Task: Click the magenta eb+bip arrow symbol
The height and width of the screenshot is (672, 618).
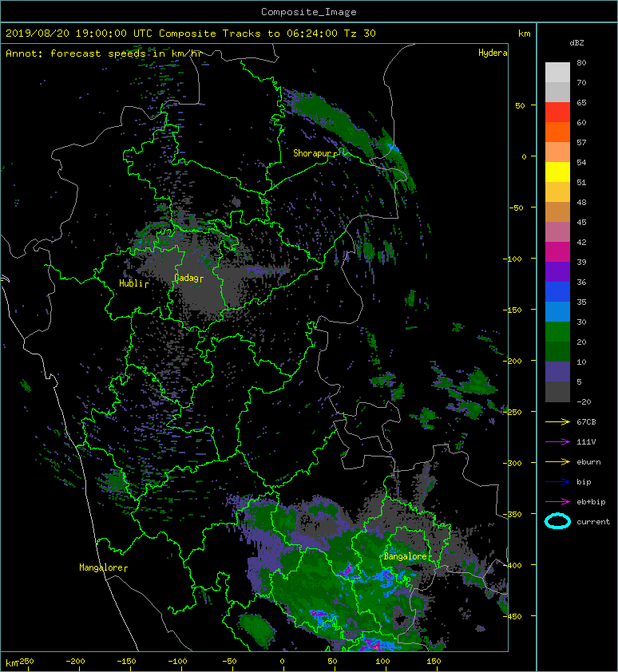Action: tap(557, 502)
